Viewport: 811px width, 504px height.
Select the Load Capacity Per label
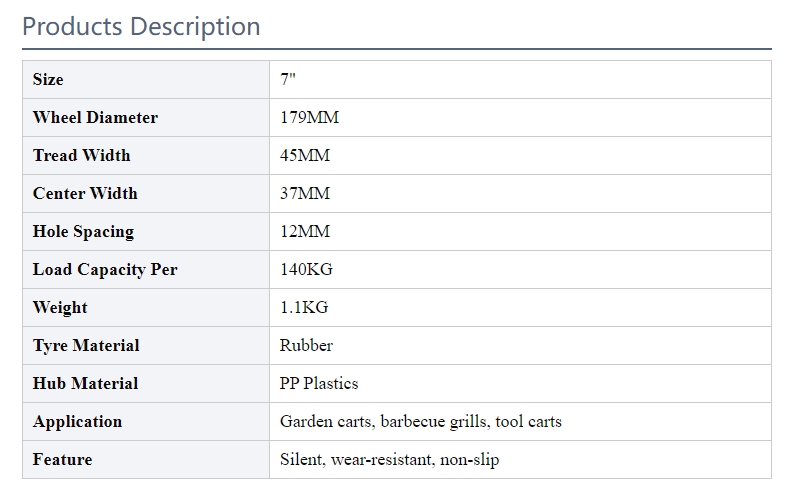click(x=105, y=270)
